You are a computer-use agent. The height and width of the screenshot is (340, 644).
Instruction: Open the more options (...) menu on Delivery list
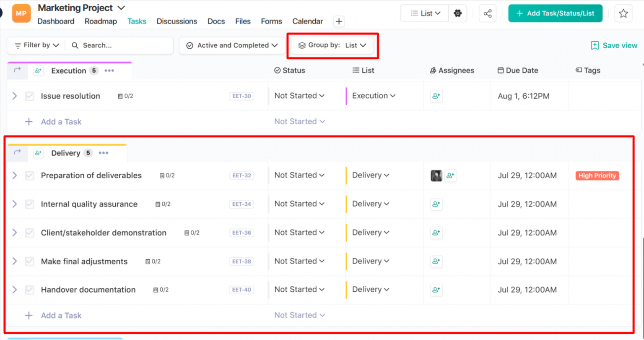pos(103,153)
